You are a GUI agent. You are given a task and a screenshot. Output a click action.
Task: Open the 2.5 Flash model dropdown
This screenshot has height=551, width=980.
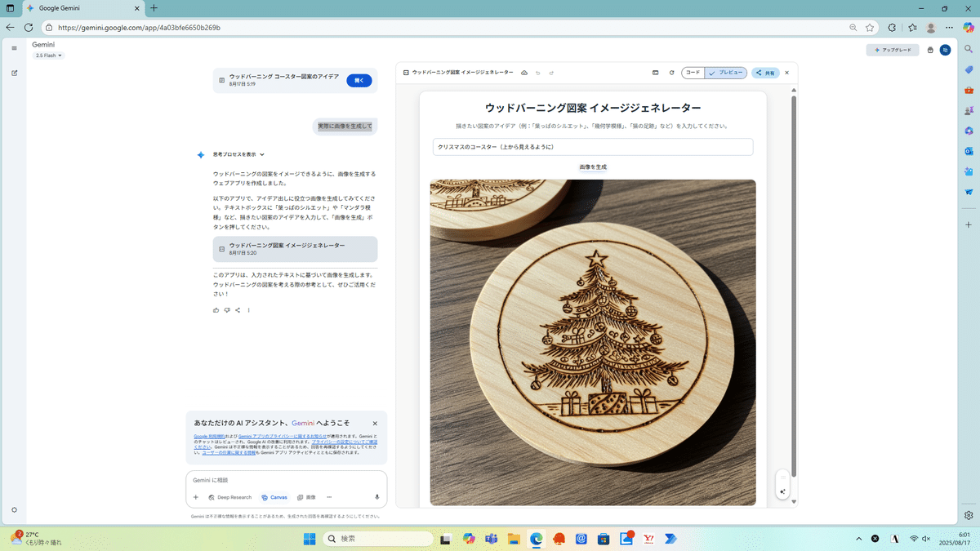tap(49, 56)
